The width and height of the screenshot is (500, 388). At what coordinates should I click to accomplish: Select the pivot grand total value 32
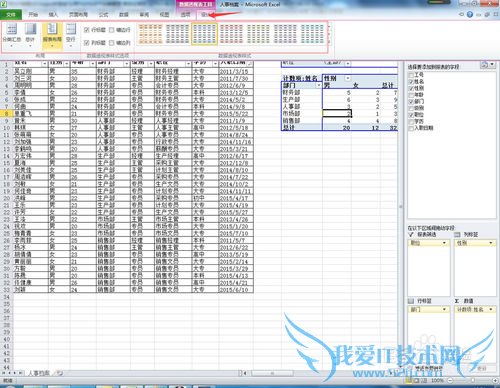click(389, 127)
